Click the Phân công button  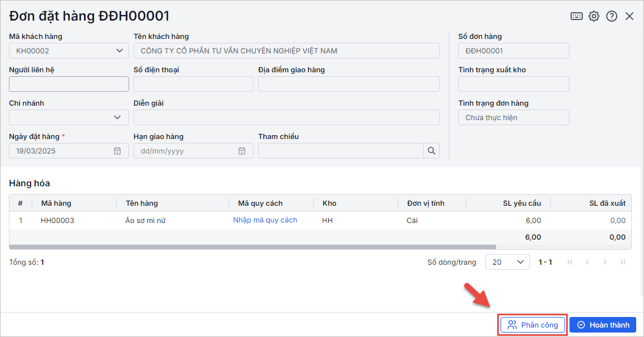click(532, 325)
